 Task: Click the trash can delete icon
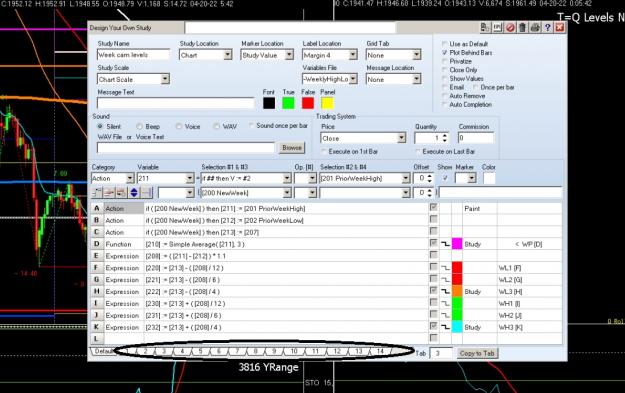[x=522, y=28]
